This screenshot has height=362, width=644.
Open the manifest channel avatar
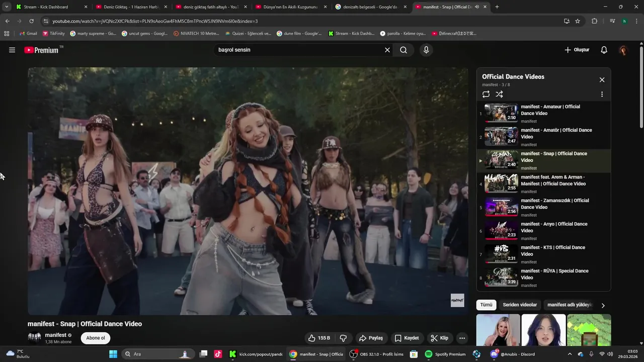(34, 337)
